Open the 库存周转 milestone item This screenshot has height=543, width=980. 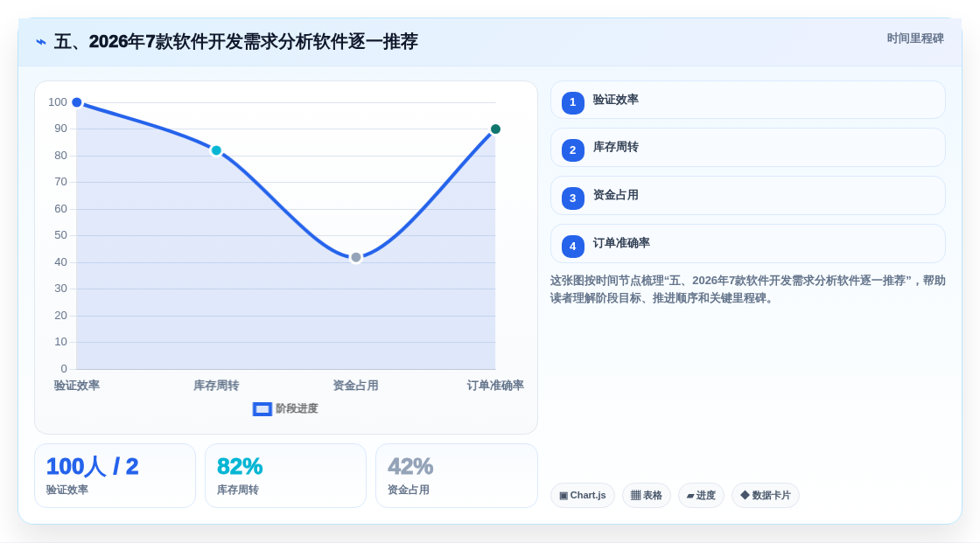[747, 148]
